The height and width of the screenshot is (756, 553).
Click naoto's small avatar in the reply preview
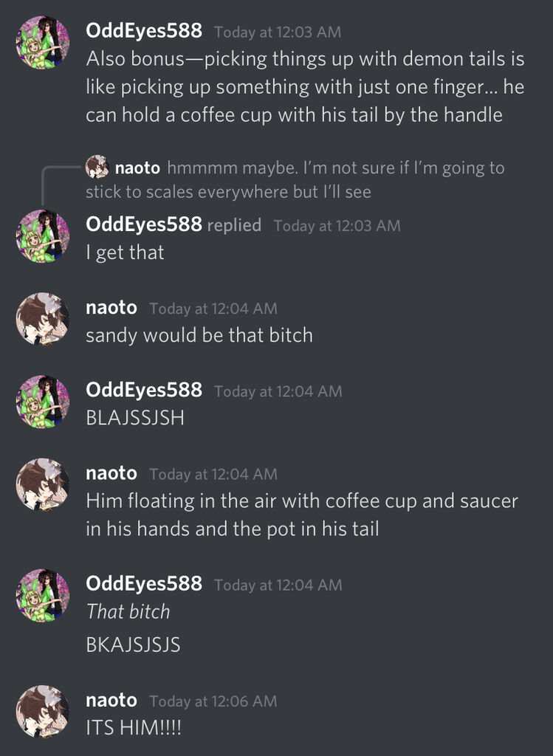pos(97,167)
